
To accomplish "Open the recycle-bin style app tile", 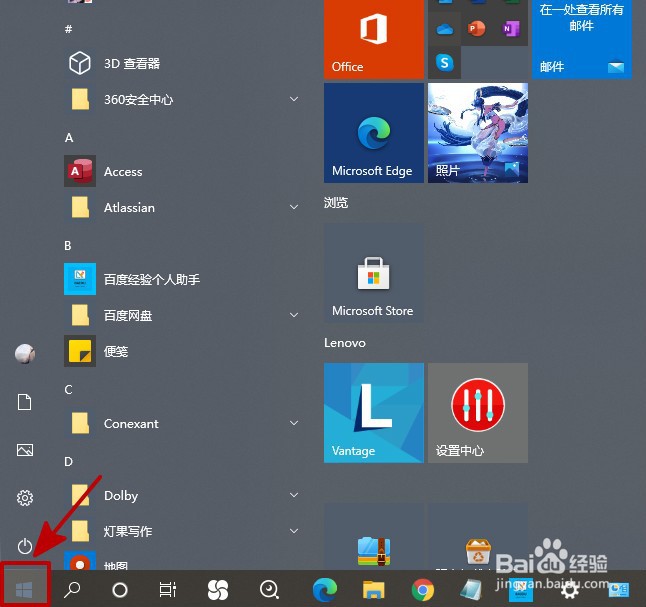I will [x=478, y=537].
